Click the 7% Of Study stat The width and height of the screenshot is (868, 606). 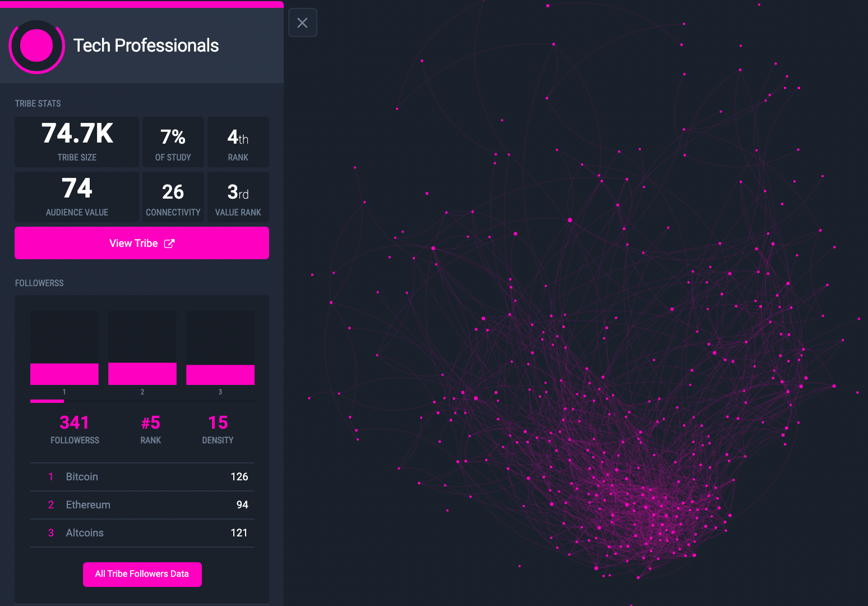[173, 142]
